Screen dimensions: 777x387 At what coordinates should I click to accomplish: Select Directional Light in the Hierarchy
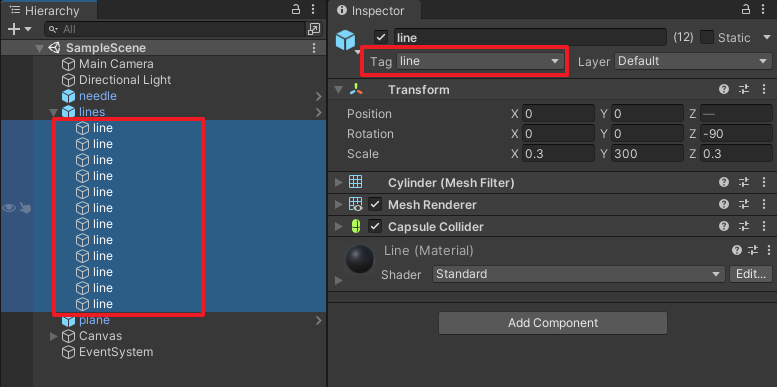125,80
